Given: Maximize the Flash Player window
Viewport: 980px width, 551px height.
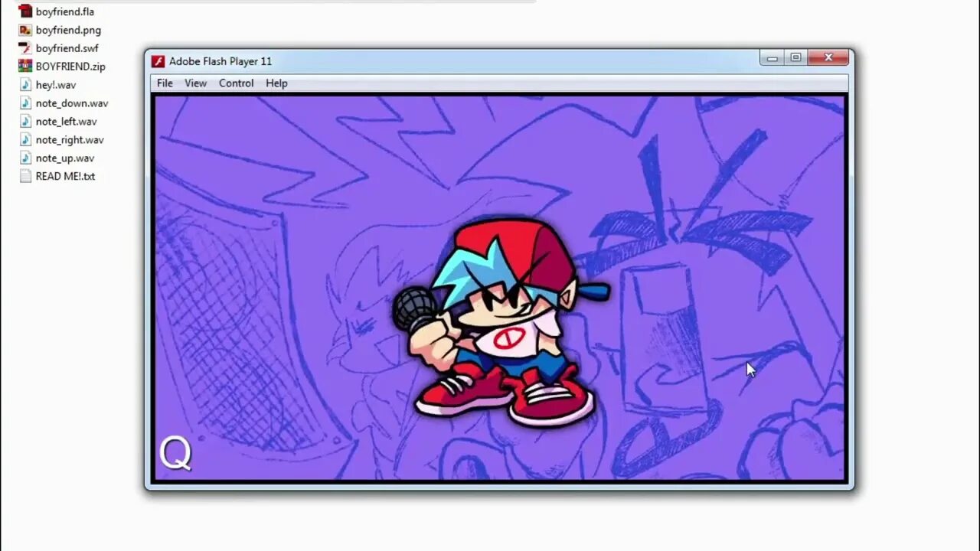Looking at the screenshot, I should [x=795, y=57].
